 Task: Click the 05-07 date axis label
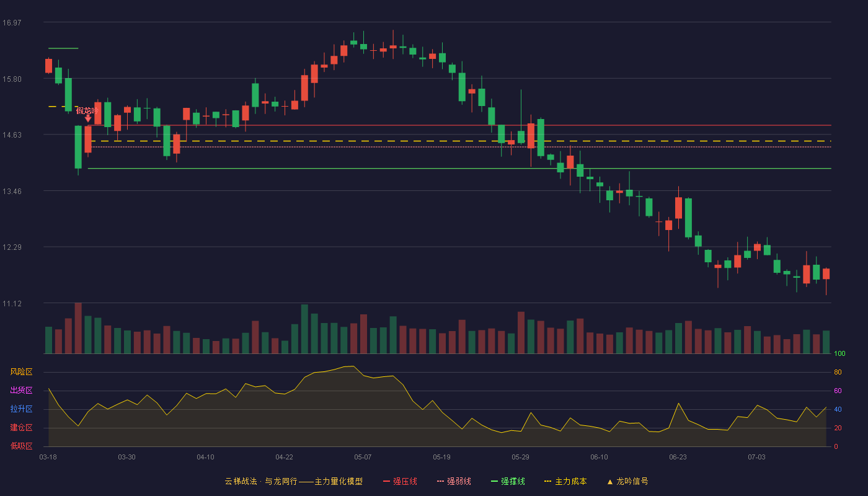(x=363, y=457)
